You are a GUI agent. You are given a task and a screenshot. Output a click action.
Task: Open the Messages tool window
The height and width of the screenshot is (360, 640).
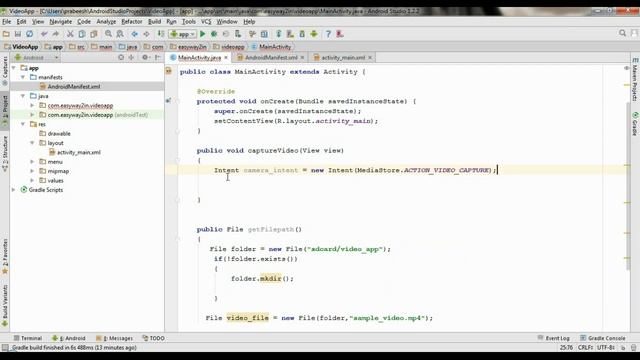click(114, 338)
